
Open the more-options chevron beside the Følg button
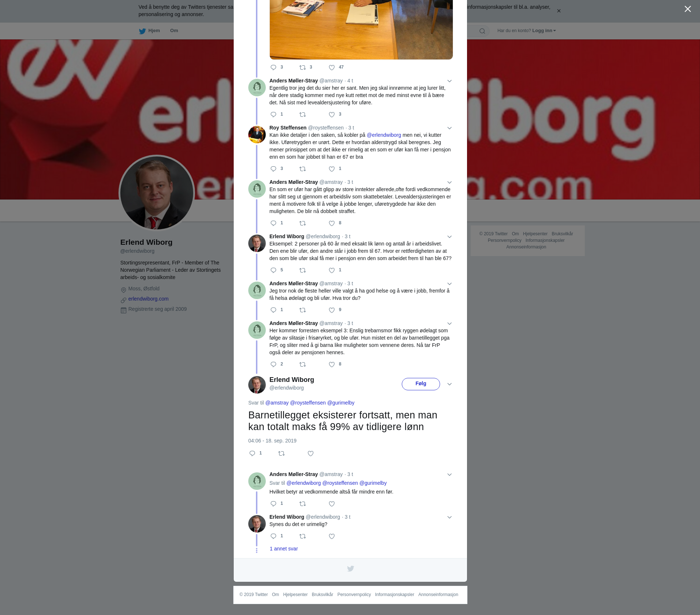450,384
